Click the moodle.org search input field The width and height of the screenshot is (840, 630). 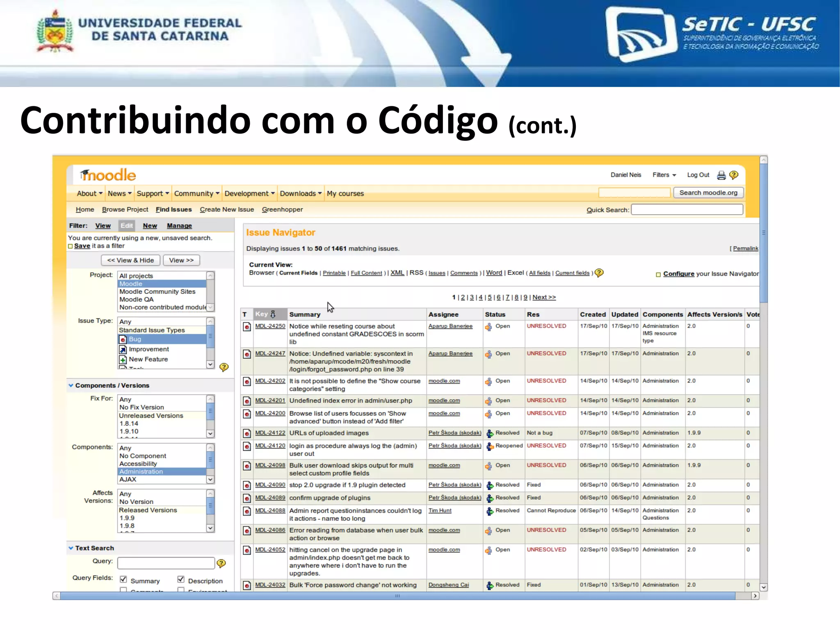(x=634, y=193)
